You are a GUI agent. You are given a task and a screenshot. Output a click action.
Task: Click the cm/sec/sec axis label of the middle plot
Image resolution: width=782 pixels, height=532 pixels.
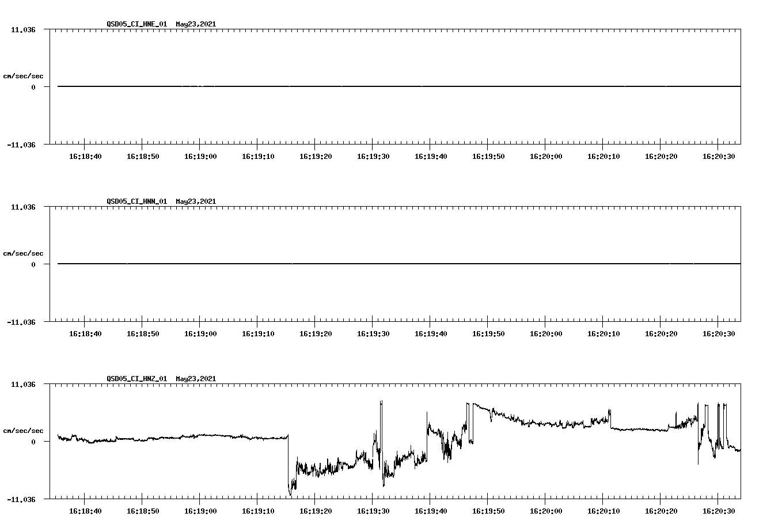[x=24, y=253]
